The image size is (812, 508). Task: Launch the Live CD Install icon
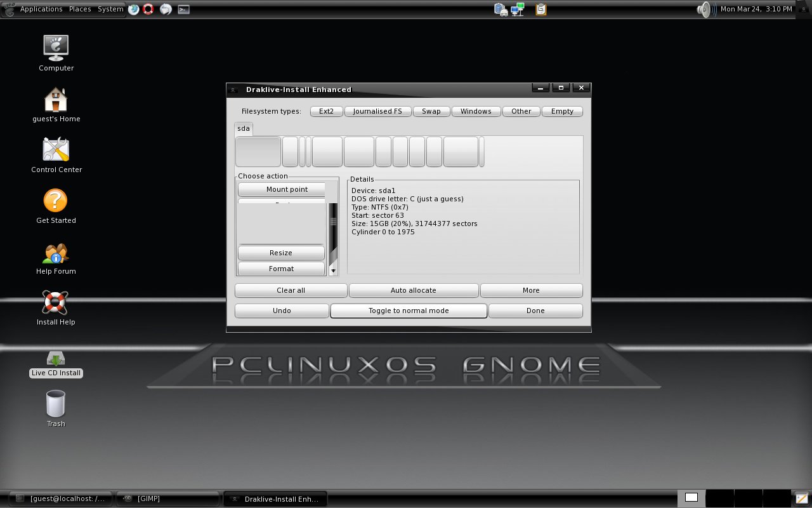tap(56, 359)
